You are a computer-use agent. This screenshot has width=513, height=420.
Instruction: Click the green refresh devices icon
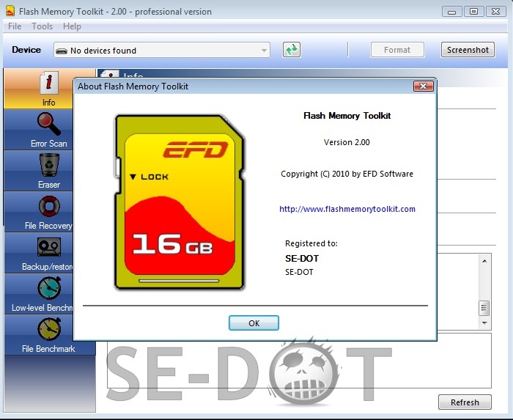pyautogui.click(x=292, y=50)
